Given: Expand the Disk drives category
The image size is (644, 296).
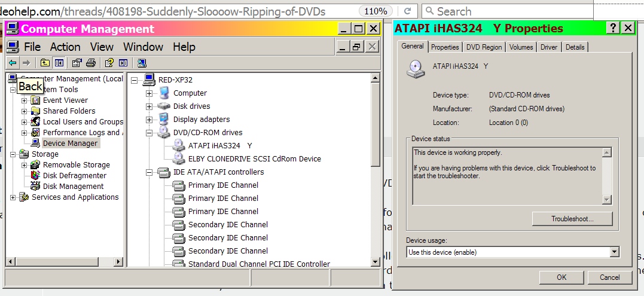Looking at the screenshot, I should tap(149, 106).
